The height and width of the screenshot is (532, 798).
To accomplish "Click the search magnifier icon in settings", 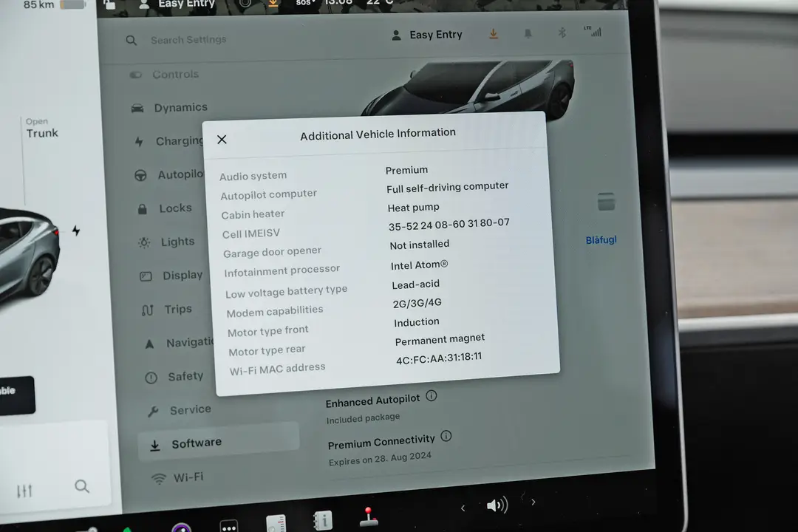I will point(132,40).
